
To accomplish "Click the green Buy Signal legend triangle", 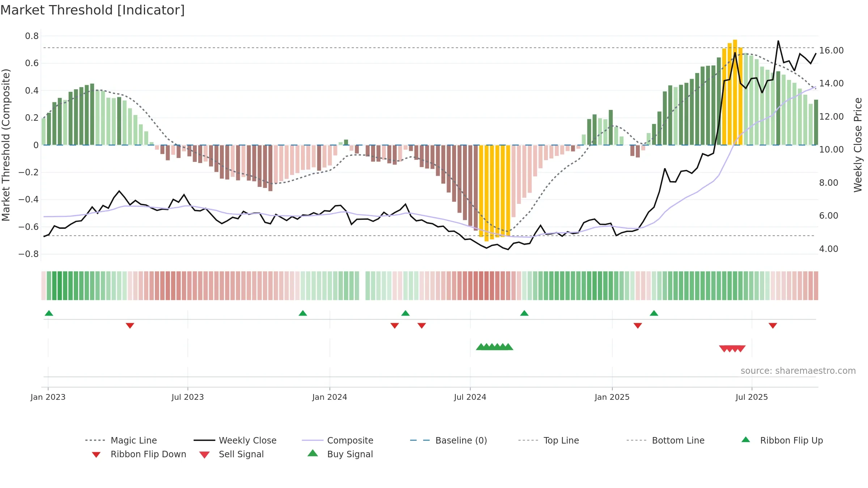I will coord(313,453).
